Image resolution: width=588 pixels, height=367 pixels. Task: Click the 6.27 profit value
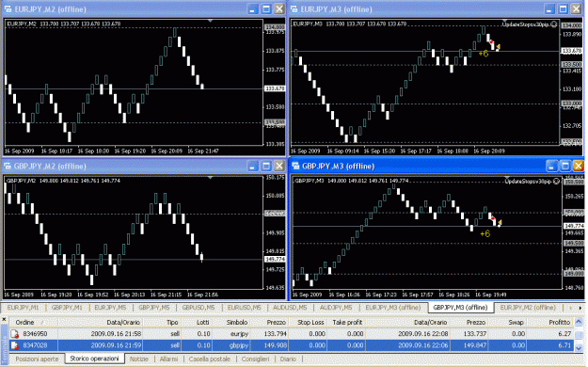(x=564, y=334)
